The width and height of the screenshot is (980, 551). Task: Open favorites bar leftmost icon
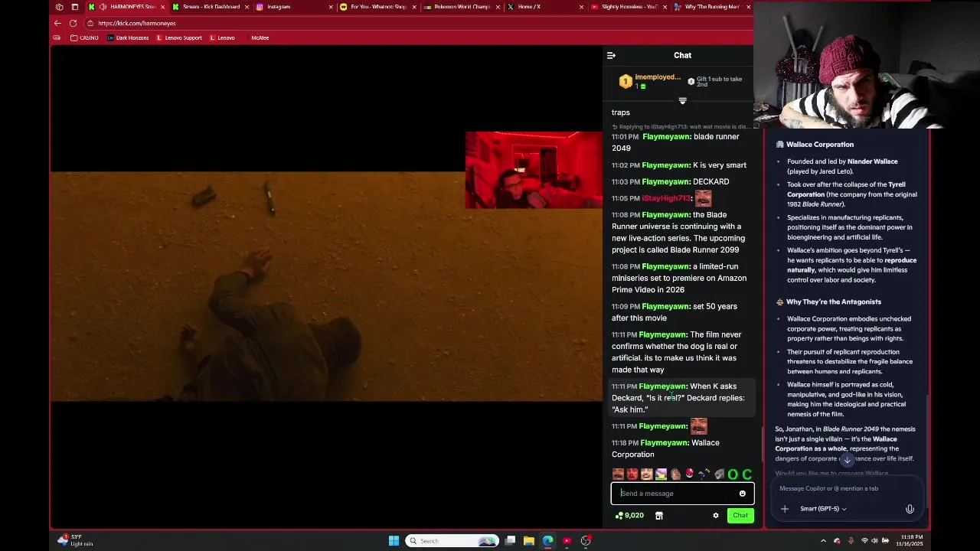click(x=57, y=37)
